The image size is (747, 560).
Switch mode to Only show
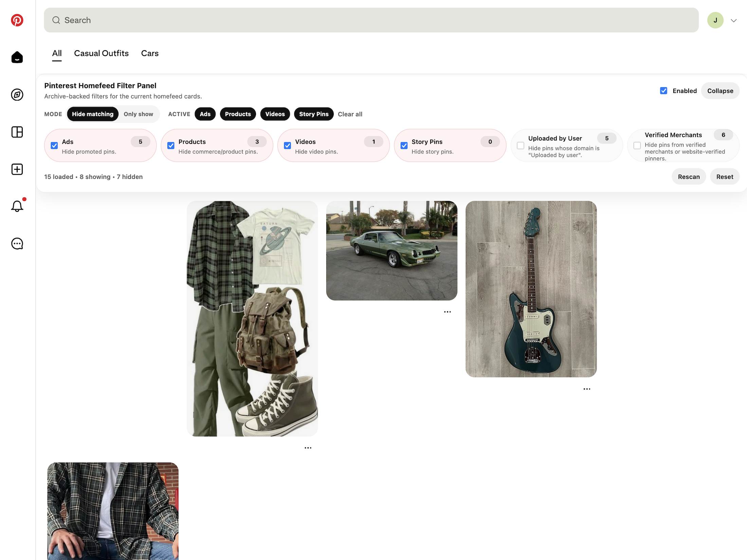click(138, 114)
